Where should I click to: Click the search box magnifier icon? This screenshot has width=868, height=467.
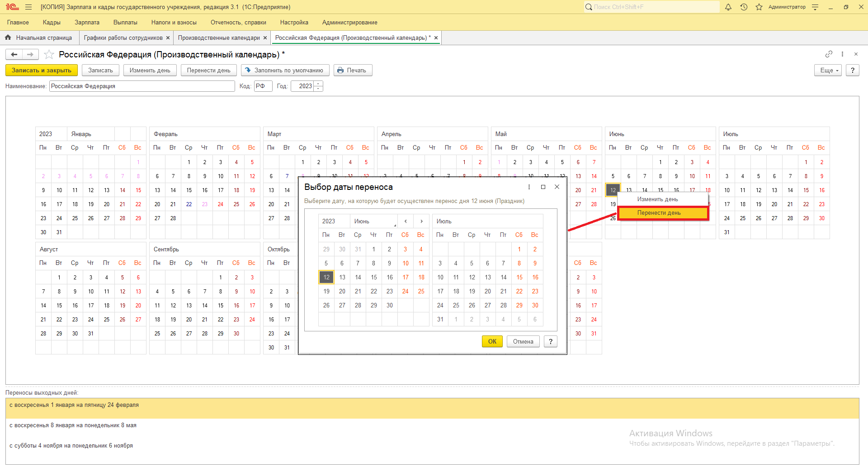589,7
